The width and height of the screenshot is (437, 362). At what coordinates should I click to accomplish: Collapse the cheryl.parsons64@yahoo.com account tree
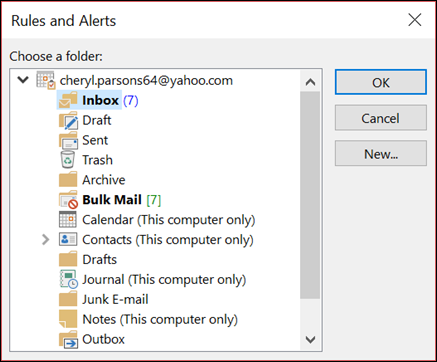click(x=23, y=80)
